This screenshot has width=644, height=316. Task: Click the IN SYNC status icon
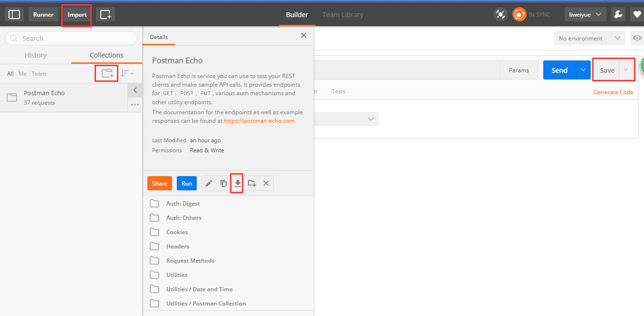tap(519, 15)
